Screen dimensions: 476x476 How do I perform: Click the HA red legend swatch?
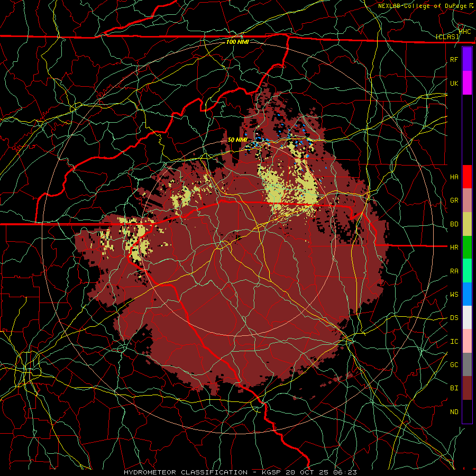[467, 177]
